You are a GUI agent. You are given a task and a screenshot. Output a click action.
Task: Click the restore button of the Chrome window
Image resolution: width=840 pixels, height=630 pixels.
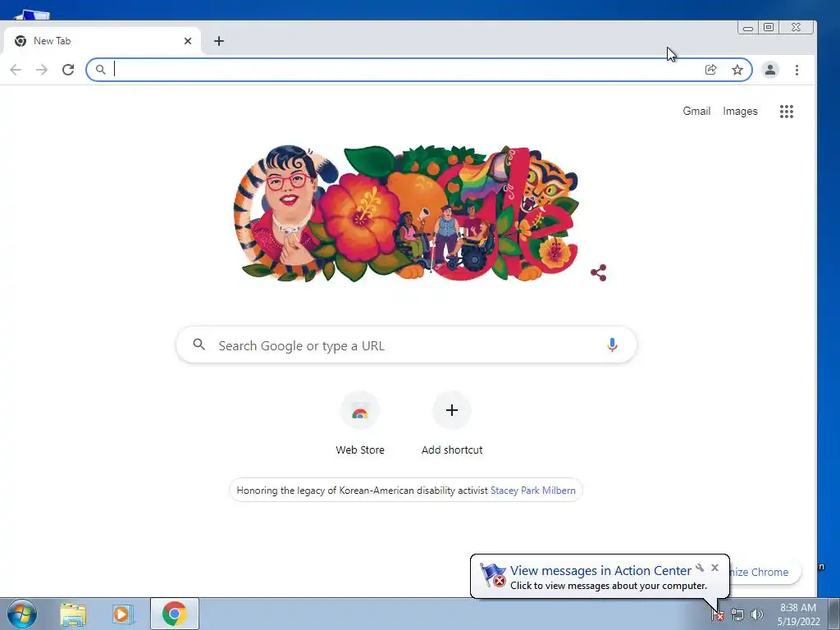769,27
